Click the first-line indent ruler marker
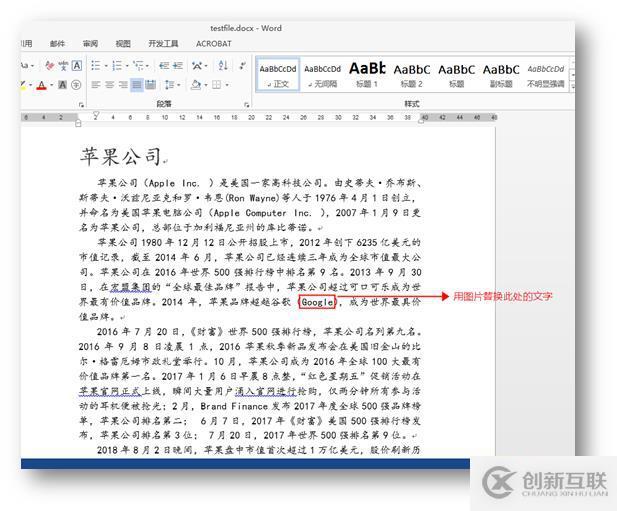 pyautogui.click(x=96, y=114)
